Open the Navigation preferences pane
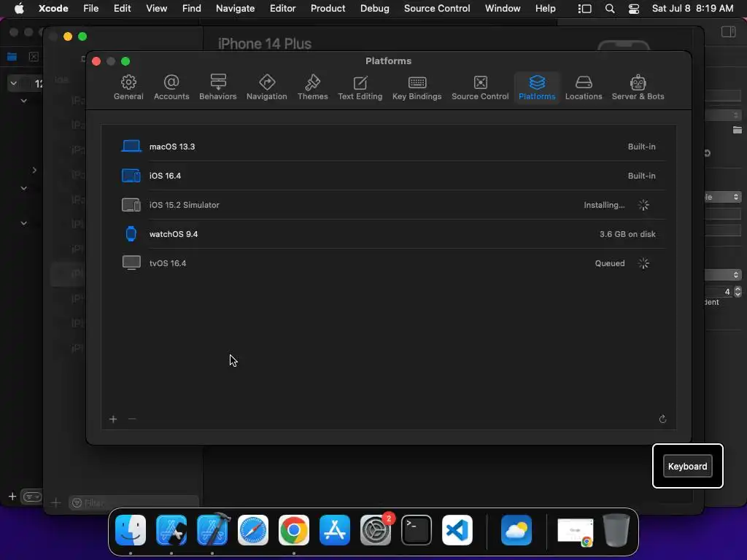This screenshot has height=560, width=747. tap(267, 87)
